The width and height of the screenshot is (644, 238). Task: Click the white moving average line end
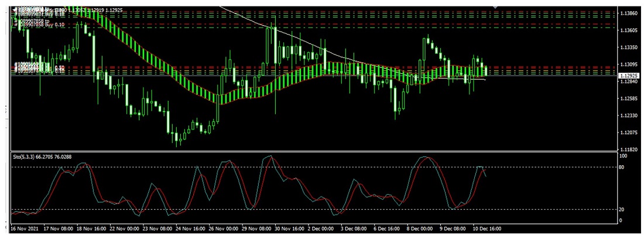point(484,79)
